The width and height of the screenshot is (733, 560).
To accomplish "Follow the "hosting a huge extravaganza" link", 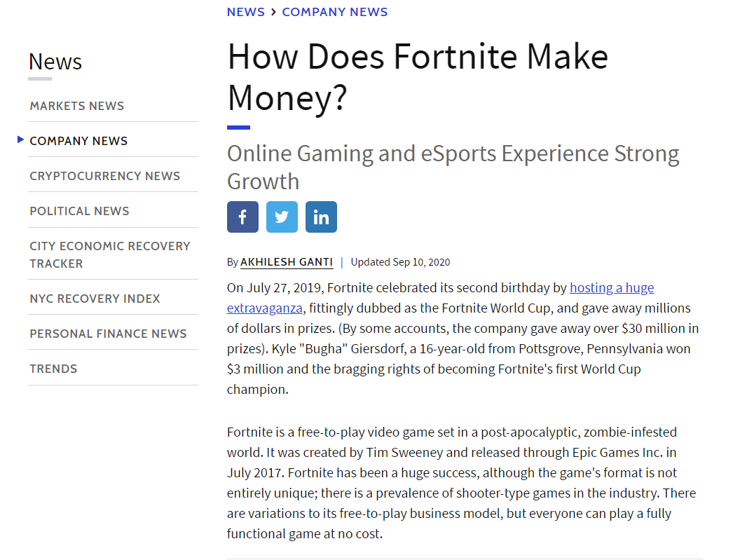I will tap(611, 288).
